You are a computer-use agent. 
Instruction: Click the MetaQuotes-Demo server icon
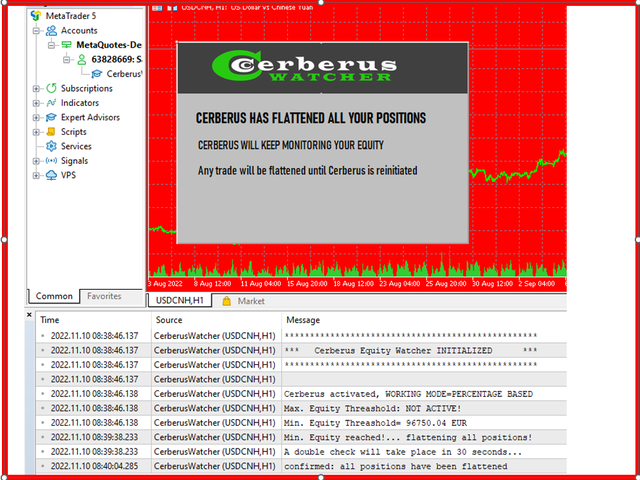[x=66, y=45]
